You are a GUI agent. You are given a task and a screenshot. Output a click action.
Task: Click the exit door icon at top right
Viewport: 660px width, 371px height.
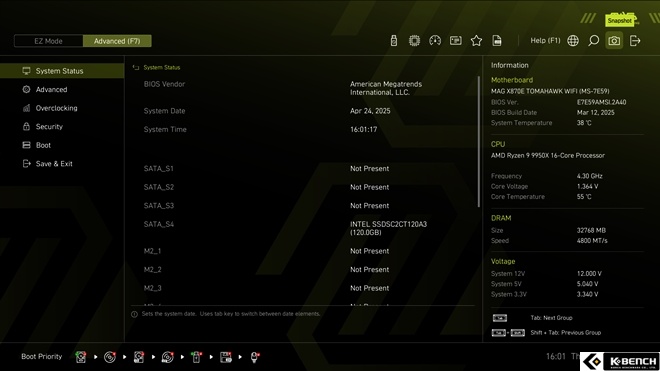pos(635,40)
